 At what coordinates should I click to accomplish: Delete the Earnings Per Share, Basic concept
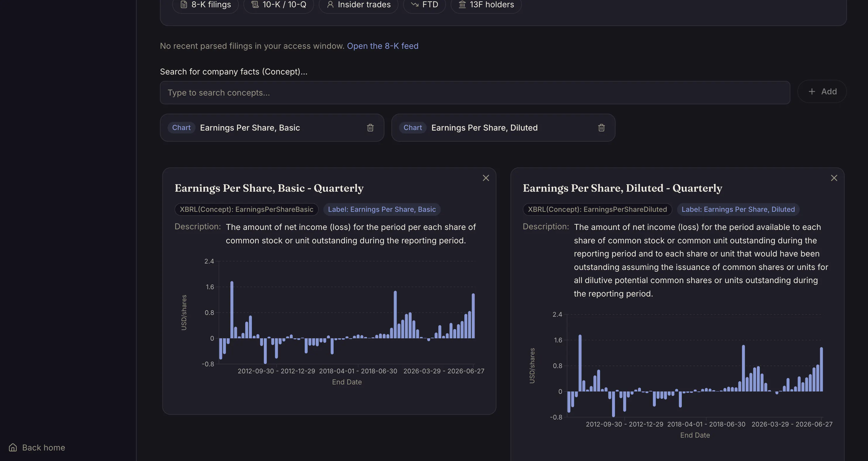click(x=370, y=128)
